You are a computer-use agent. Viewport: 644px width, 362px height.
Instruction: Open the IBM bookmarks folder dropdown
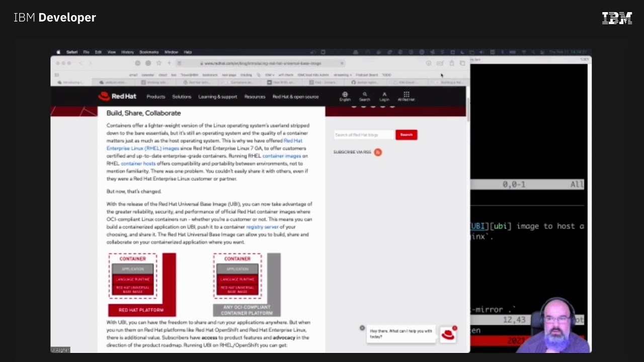point(270,75)
